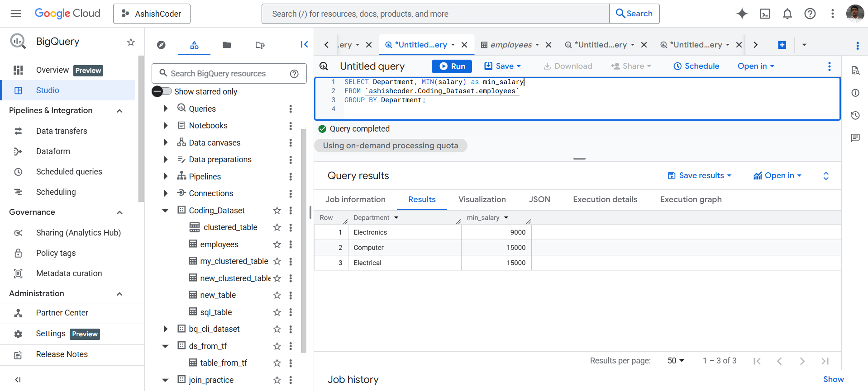This screenshot has width=868, height=391.
Task: Collapse Pipelines & Integration section
Action: (119, 111)
